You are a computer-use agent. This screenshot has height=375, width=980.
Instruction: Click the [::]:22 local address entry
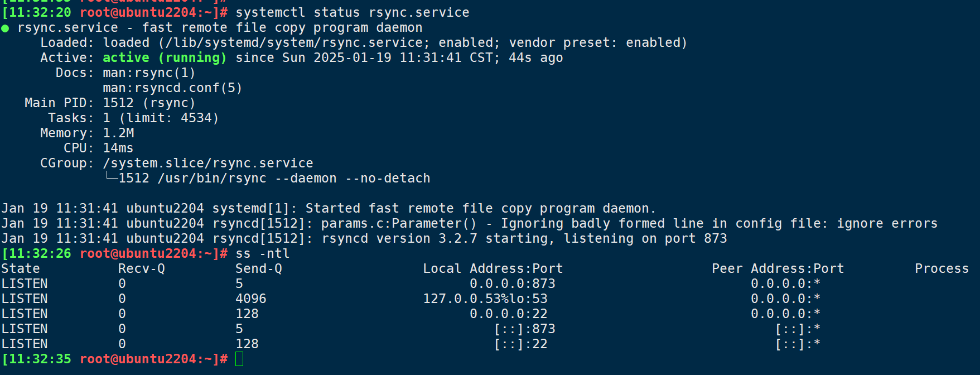pos(520,344)
